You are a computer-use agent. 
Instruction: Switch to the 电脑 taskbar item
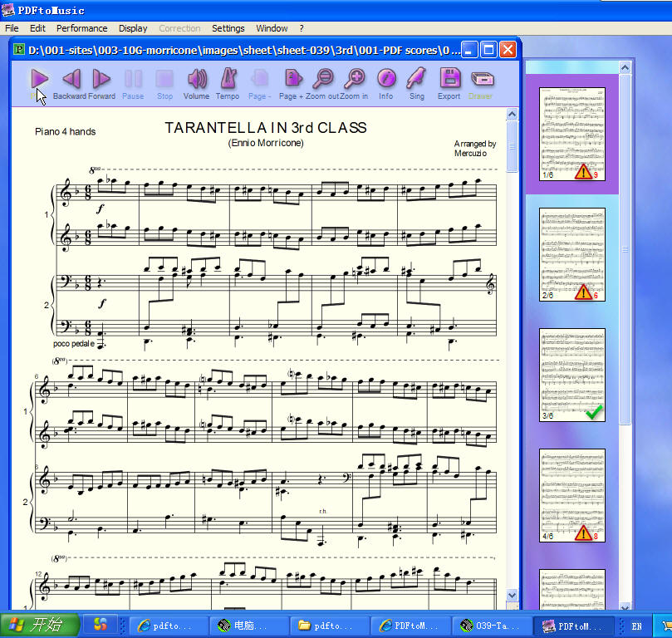click(248, 626)
